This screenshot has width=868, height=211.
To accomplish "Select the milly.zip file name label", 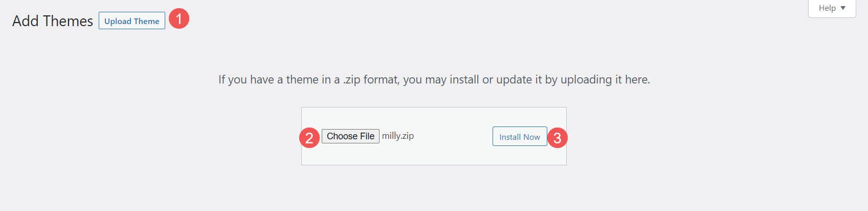I will (398, 136).
